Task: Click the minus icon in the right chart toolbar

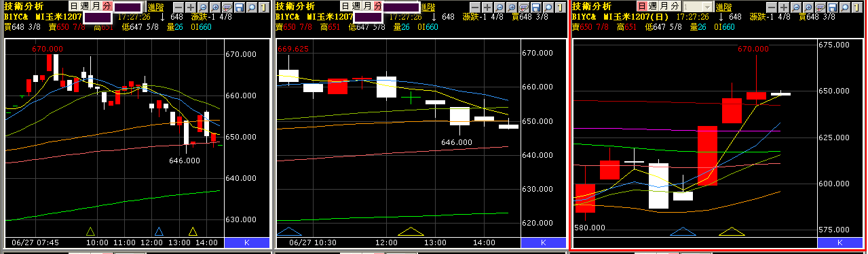Action: point(772,7)
